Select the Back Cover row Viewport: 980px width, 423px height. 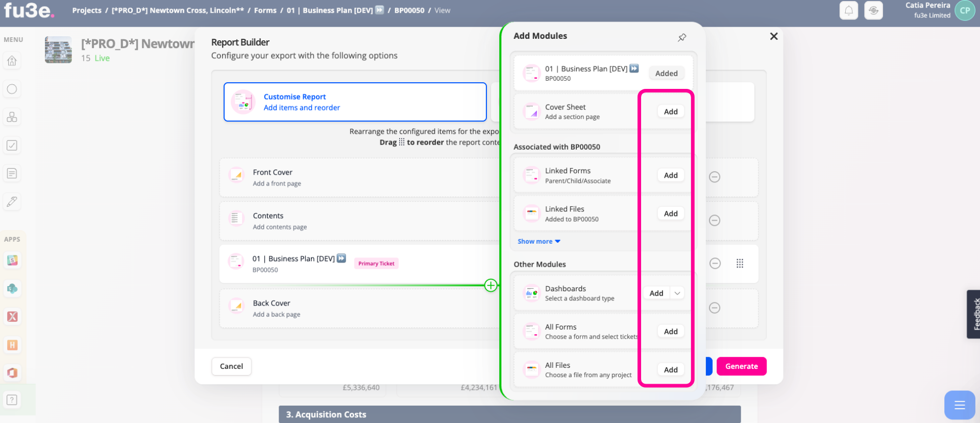click(360, 308)
